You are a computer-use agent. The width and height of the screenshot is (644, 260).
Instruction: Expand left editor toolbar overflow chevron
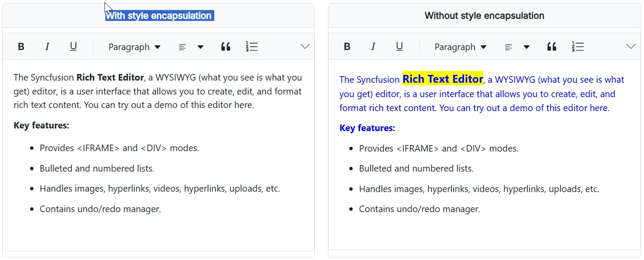pos(305,47)
